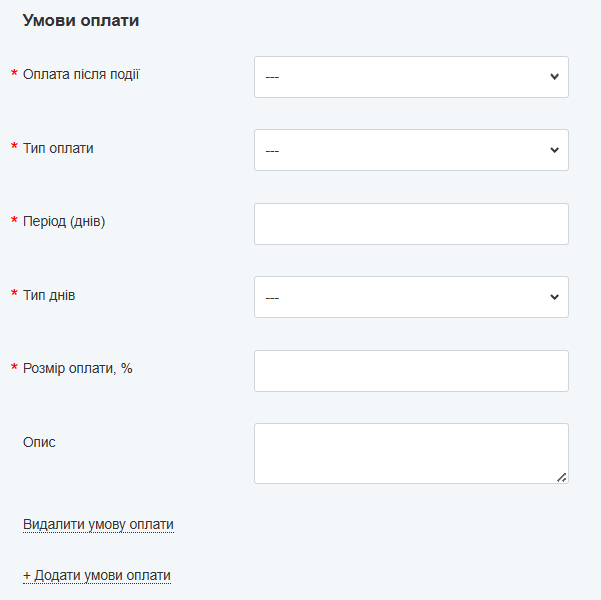601x600 pixels.
Task: Click the Умови оплати section heading
Action: pyautogui.click(x=80, y=20)
